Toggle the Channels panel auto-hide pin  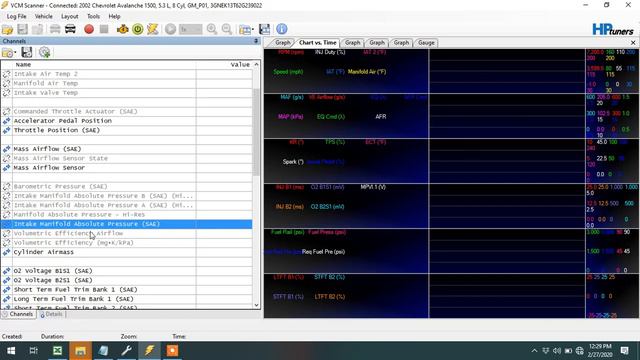click(256, 41)
